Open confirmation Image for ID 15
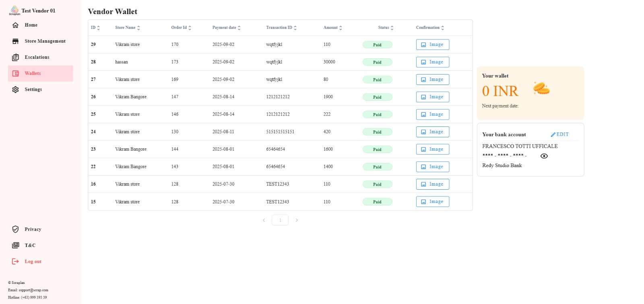The height and width of the screenshot is (304, 644). (433, 202)
